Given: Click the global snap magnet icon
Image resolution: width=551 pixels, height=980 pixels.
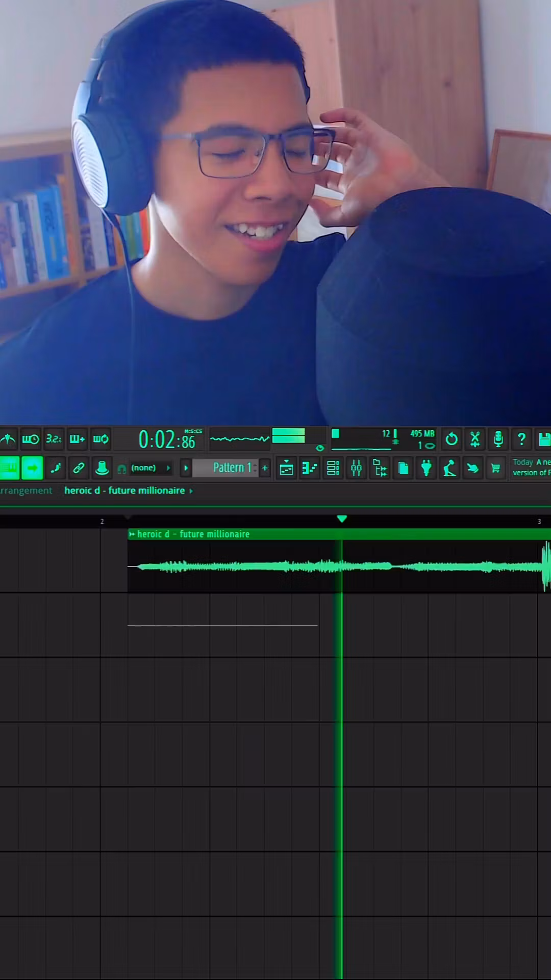Looking at the screenshot, I should point(122,469).
